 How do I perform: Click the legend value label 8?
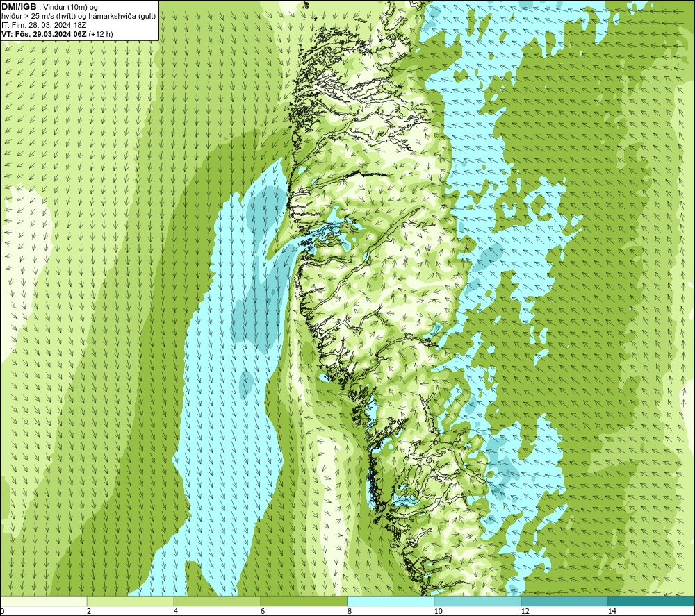pos(350,611)
